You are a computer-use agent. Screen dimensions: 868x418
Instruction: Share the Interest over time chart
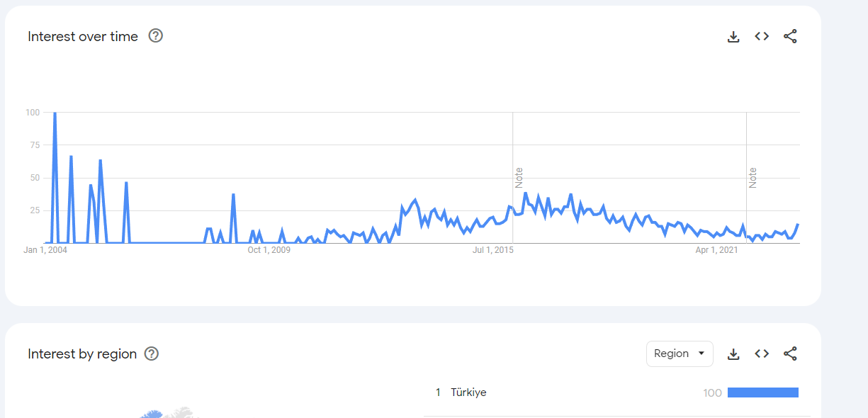790,37
